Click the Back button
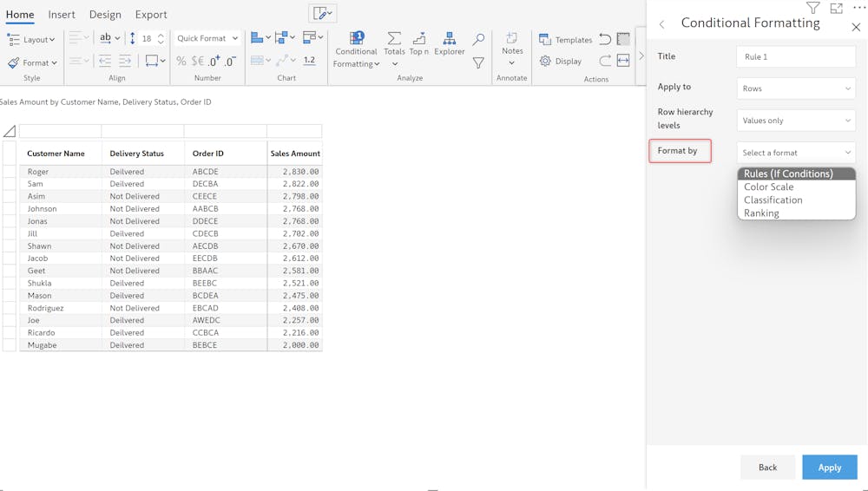This screenshot has height=491, width=868. pos(767,467)
